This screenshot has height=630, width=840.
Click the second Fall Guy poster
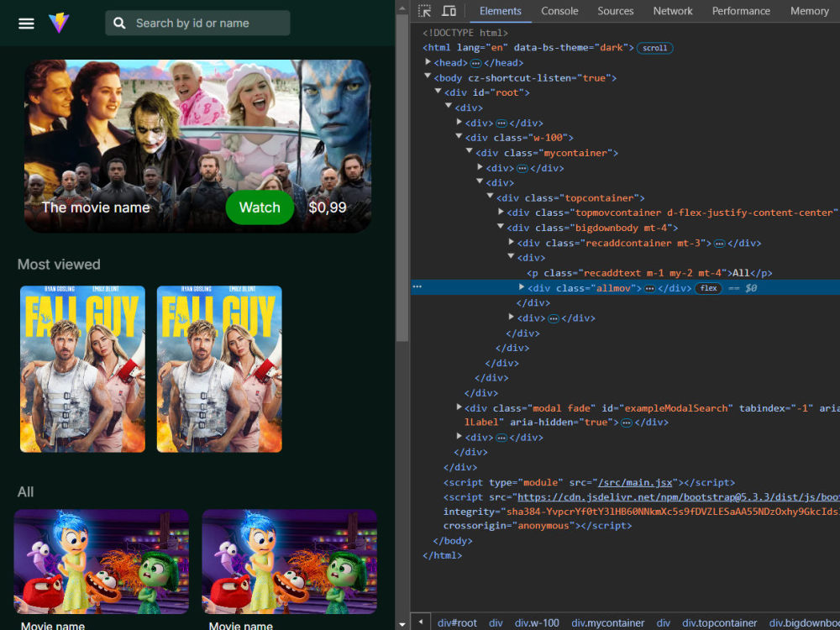pyautogui.click(x=219, y=369)
